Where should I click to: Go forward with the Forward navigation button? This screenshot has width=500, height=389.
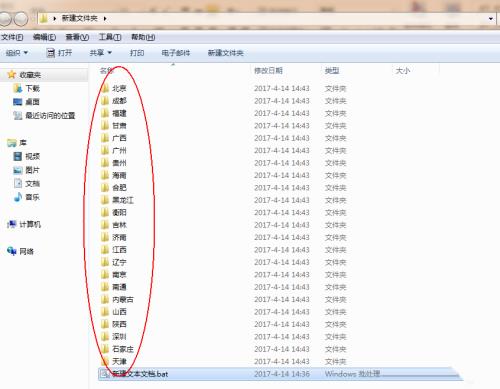pos(21,19)
